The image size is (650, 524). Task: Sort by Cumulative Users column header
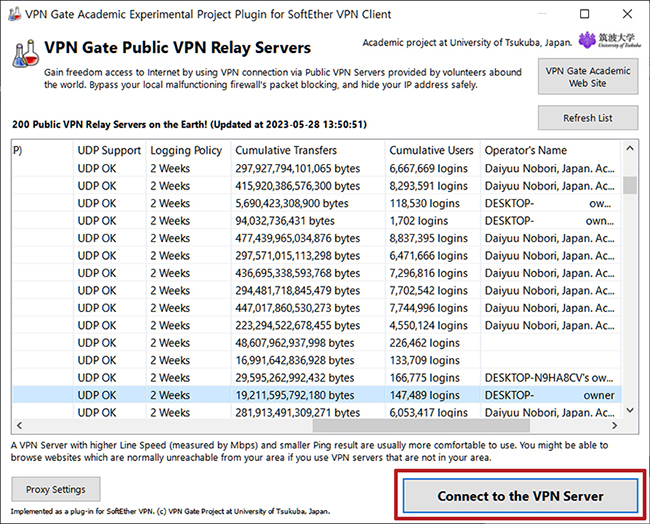[431, 150]
